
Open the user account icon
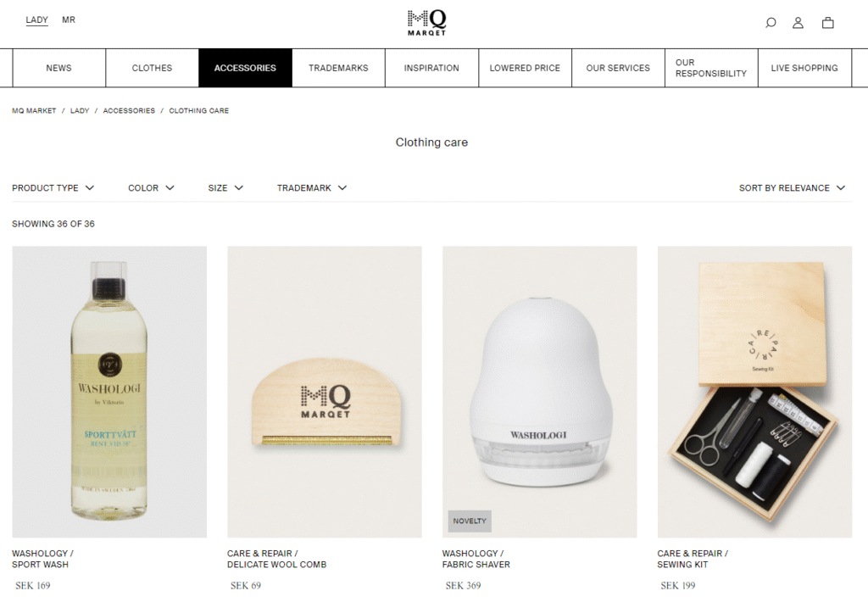[x=798, y=23]
